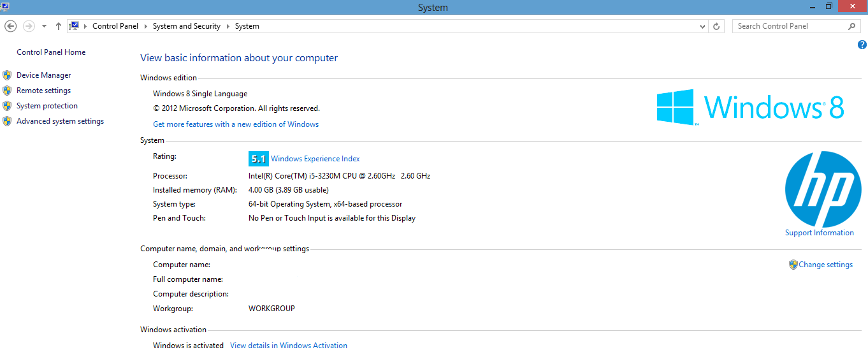868x359 pixels.
Task: Click the 5.1 rating badge
Action: [258, 159]
